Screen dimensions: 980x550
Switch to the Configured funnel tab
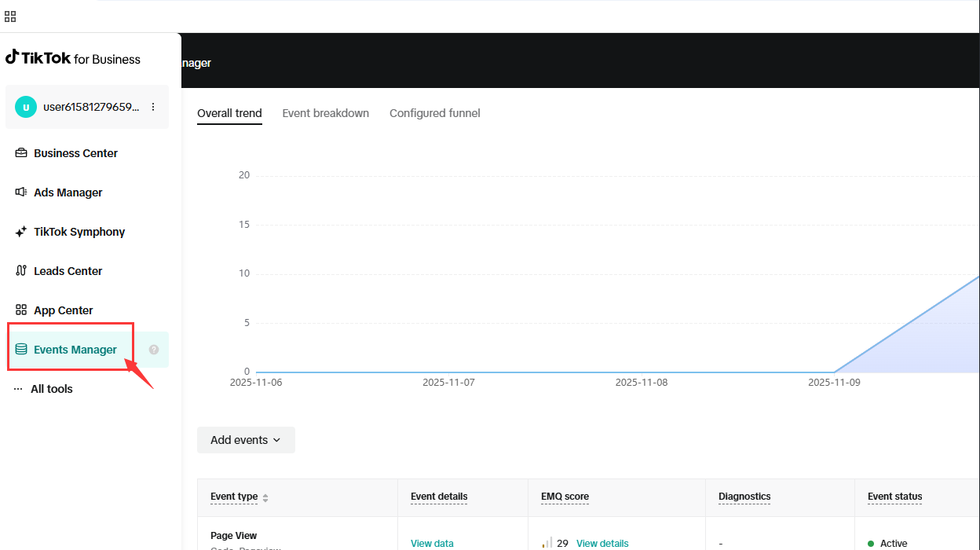click(x=434, y=113)
